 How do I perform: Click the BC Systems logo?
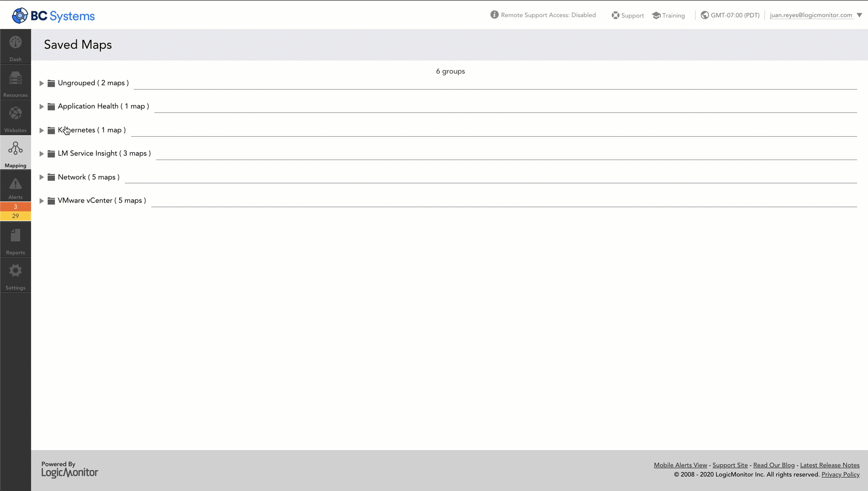point(53,16)
